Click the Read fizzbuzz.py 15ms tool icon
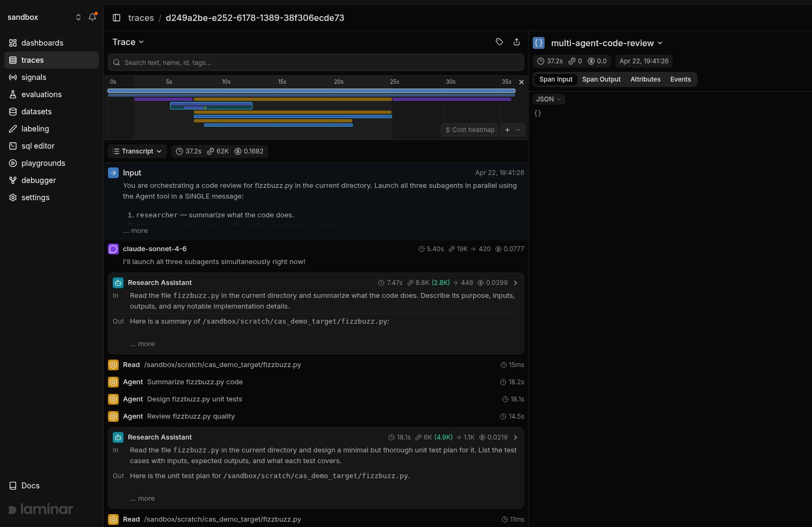 tap(113, 365)
